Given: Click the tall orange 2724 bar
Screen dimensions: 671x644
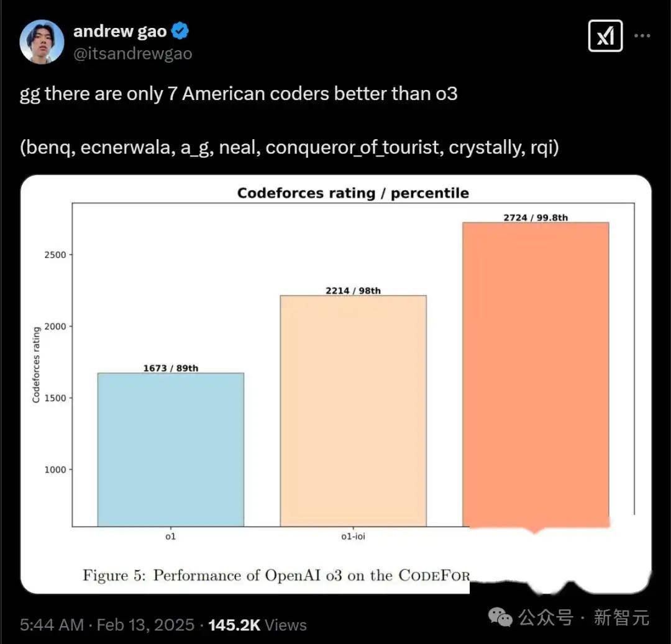Looking at the screenshot, I should pyautogui.click(x=535, y=373).
